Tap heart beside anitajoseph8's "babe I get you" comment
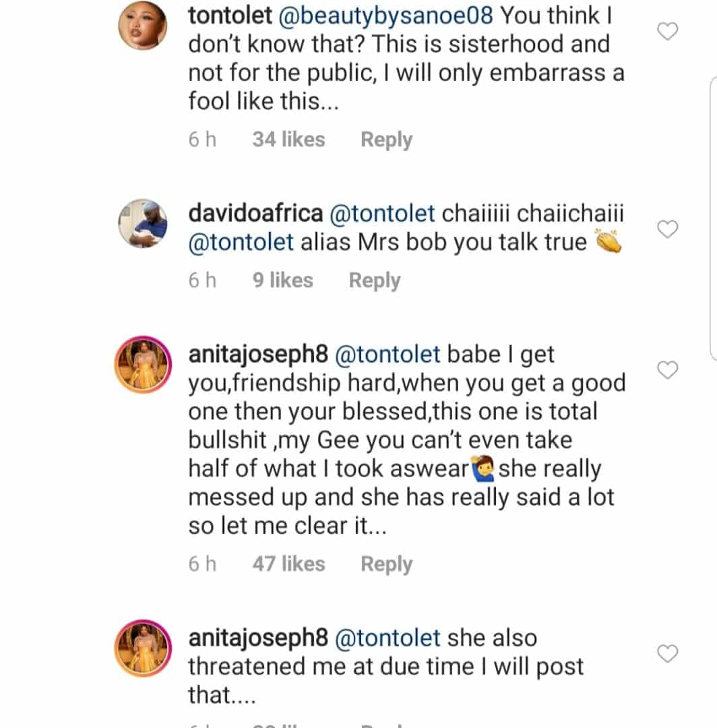This screenshot has height=728, width=717. [667, 370]
